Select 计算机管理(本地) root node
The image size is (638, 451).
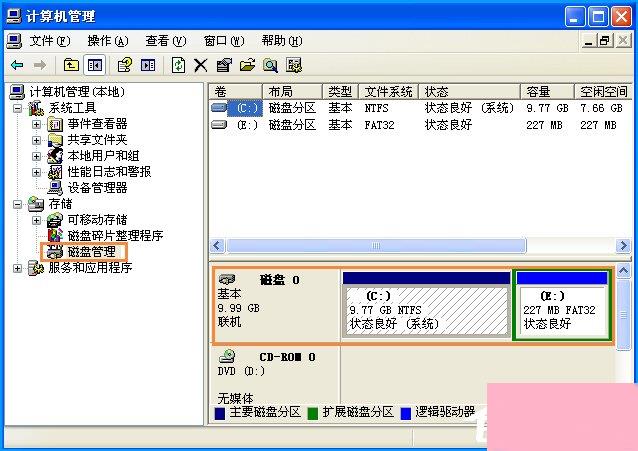tap(76, 92)
